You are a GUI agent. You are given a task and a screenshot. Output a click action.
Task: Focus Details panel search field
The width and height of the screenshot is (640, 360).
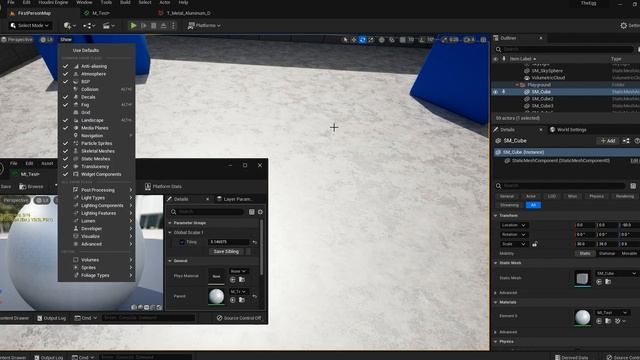(560, 186)
